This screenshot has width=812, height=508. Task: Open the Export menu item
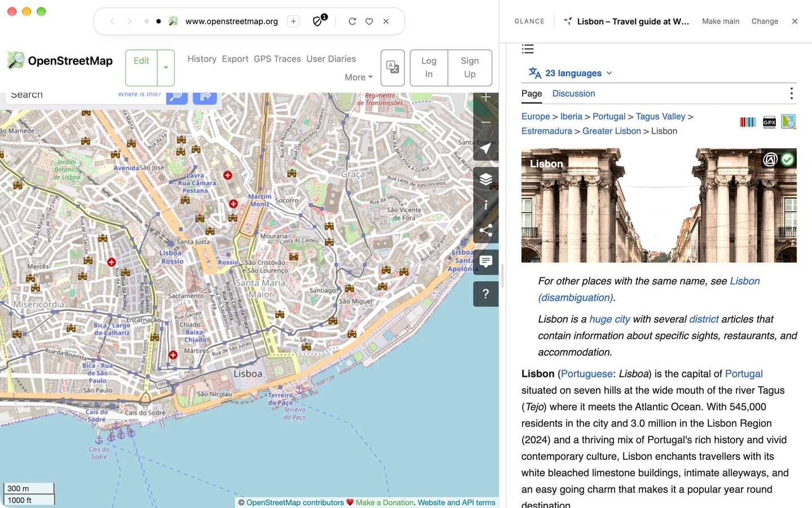(x=235, y=59)
